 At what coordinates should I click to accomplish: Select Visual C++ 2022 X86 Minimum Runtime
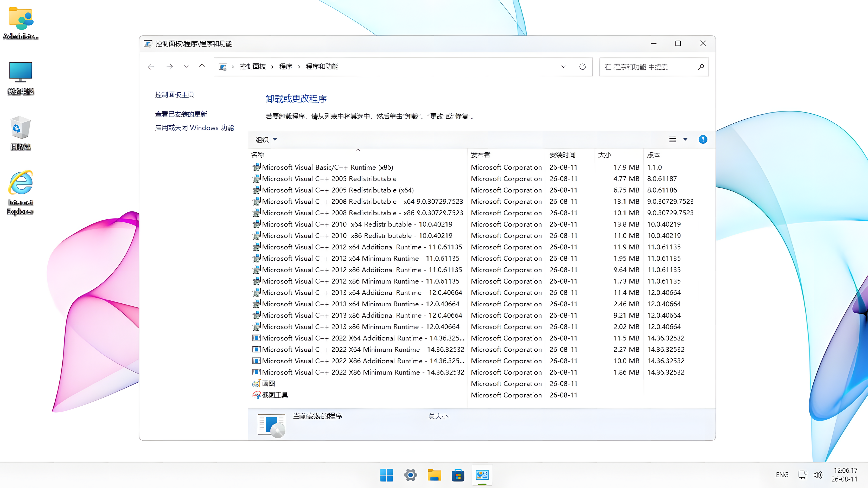[473, 373]
